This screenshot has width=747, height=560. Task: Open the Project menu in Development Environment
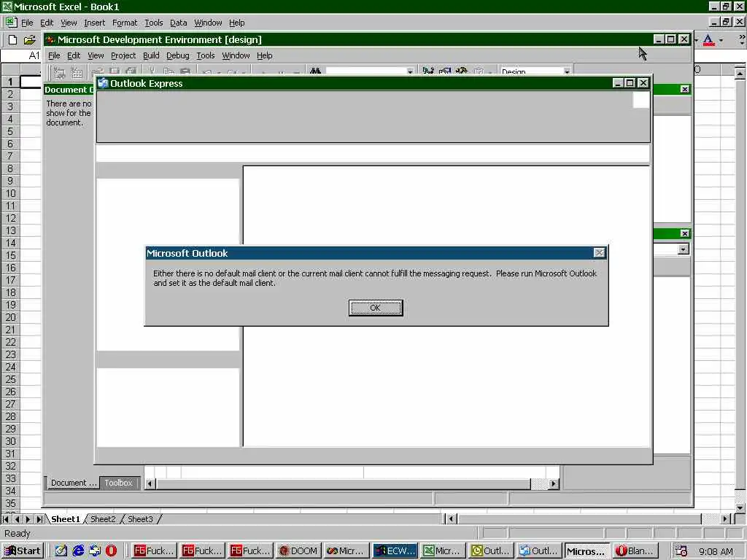point(123,55)
